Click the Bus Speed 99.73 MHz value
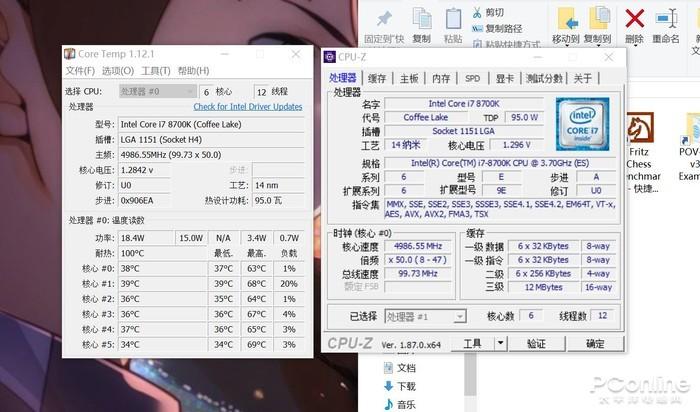This screenshot has width=700, height=412. click(418, 274)
